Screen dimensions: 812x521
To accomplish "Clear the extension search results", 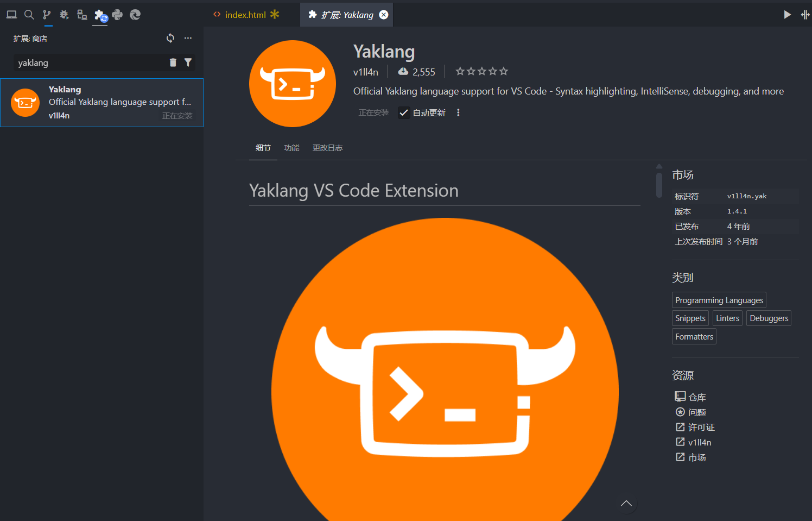I will [173, 62].
